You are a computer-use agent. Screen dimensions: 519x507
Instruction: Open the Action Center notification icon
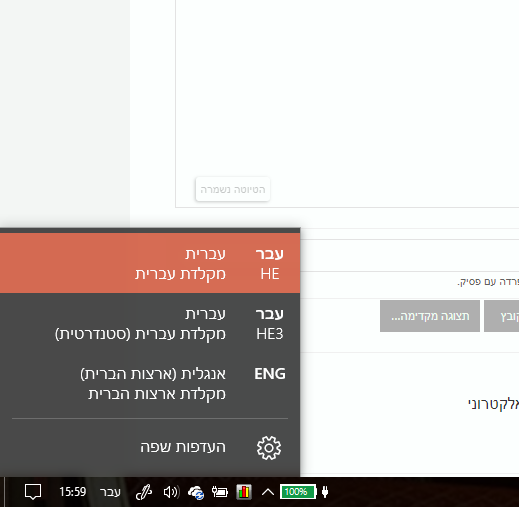coord(33,492)
